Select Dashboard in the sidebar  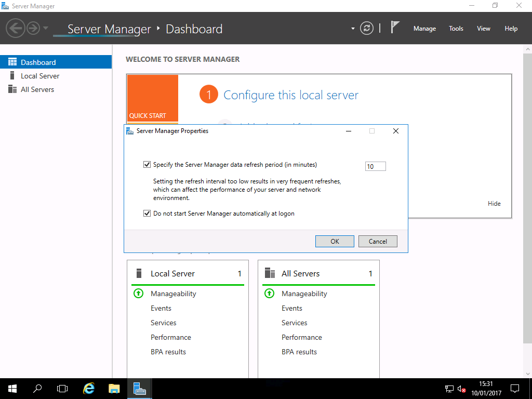[x=56, y=62]
